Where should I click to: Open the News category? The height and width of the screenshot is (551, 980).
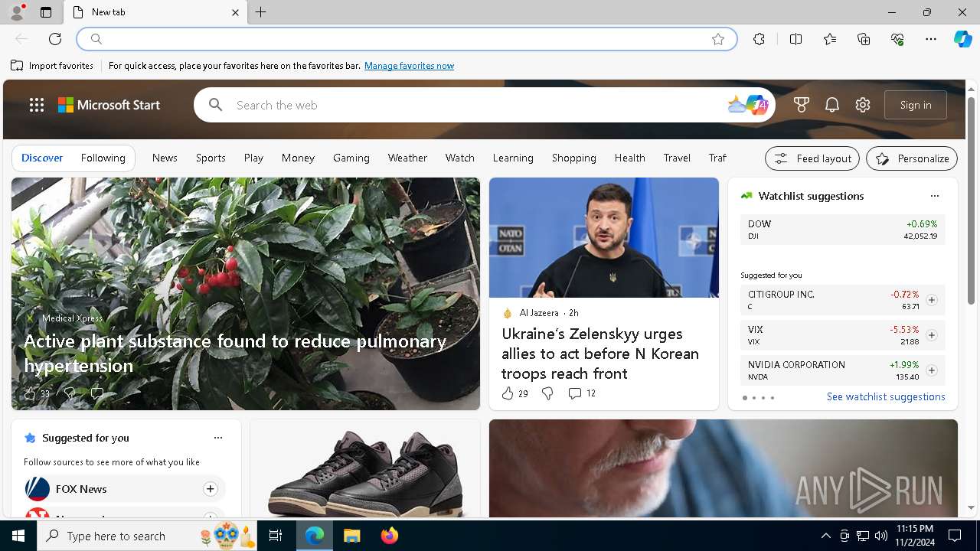coord(165,158)
